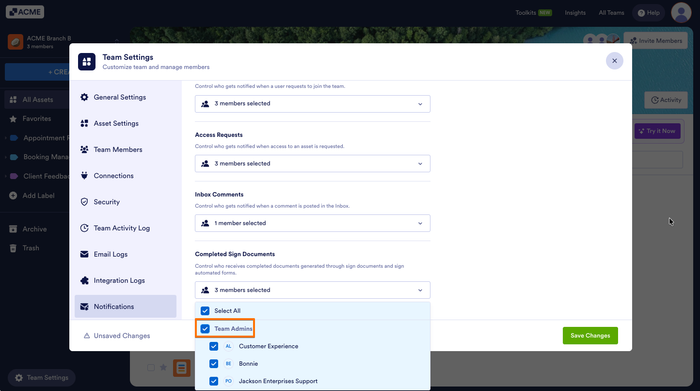The image size is (700, 391).
Task: Open Access Requests members dropdown
Action: (x=312, y=164)
